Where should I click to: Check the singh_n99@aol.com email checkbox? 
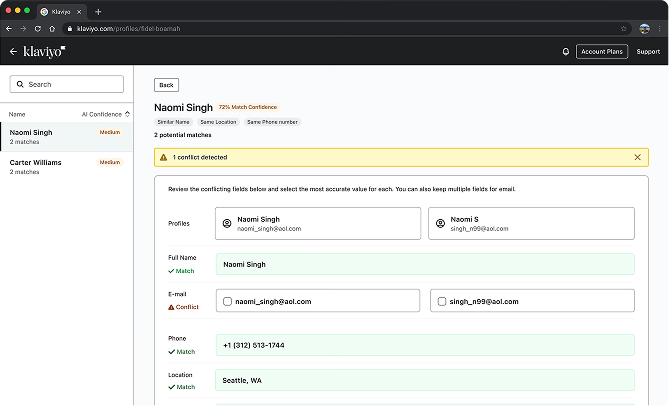[x=442, y=302]
